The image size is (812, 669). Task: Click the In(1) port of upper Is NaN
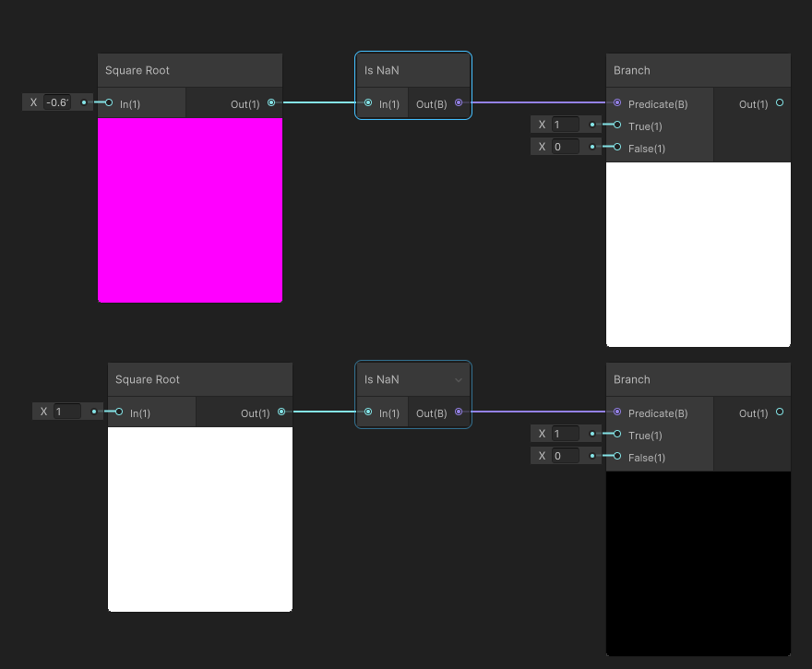point(368,102)
